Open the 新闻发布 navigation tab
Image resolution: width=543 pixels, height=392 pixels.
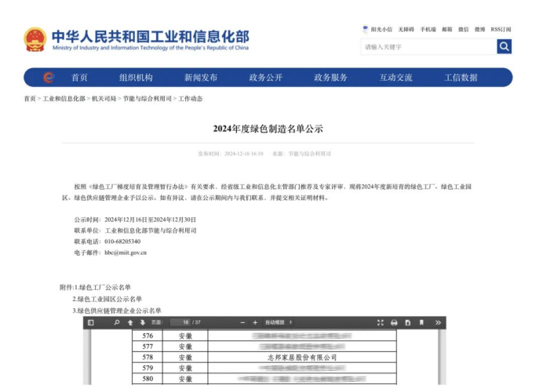(201, 78)
